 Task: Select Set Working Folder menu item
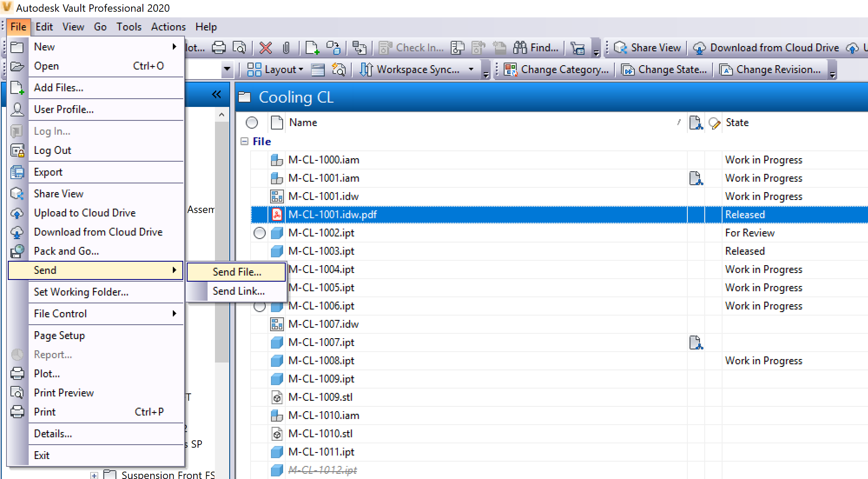click(x=106, y=292)
